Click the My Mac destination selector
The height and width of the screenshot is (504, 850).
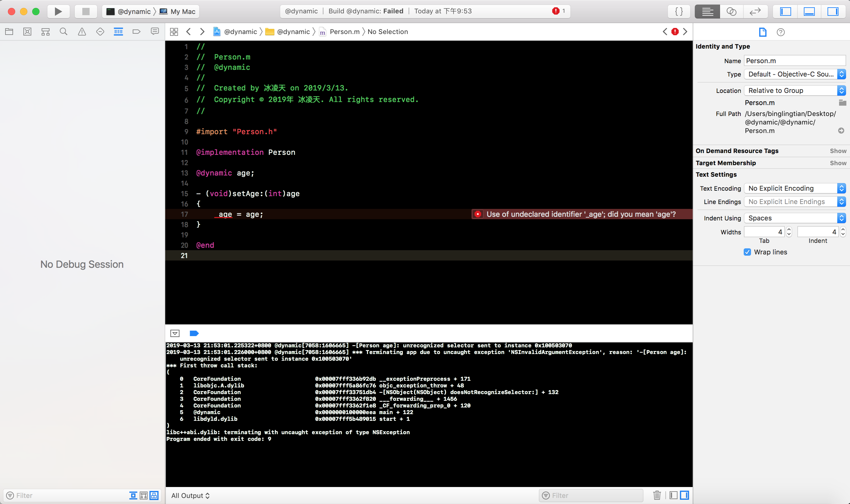(x=182, y=11)
